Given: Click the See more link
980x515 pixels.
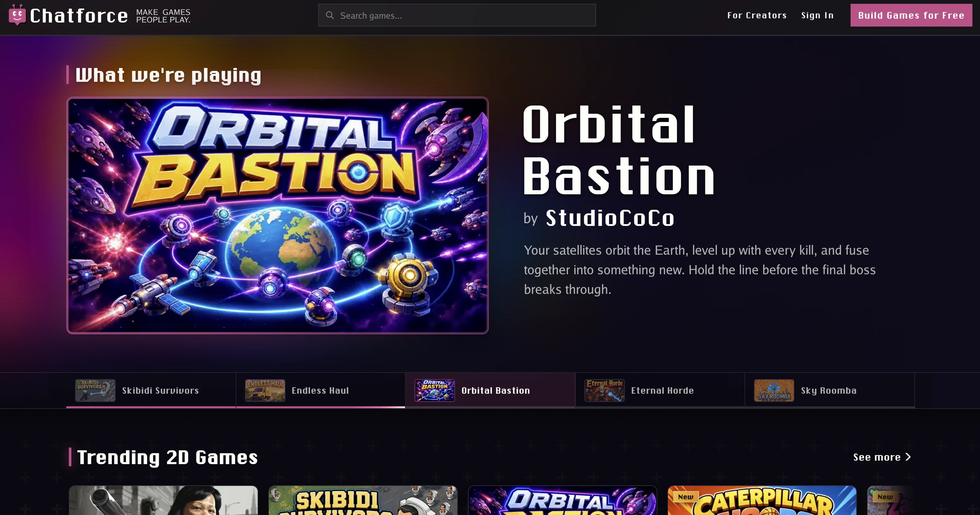Looking at the screenshot, I should (x=882, y=457).
